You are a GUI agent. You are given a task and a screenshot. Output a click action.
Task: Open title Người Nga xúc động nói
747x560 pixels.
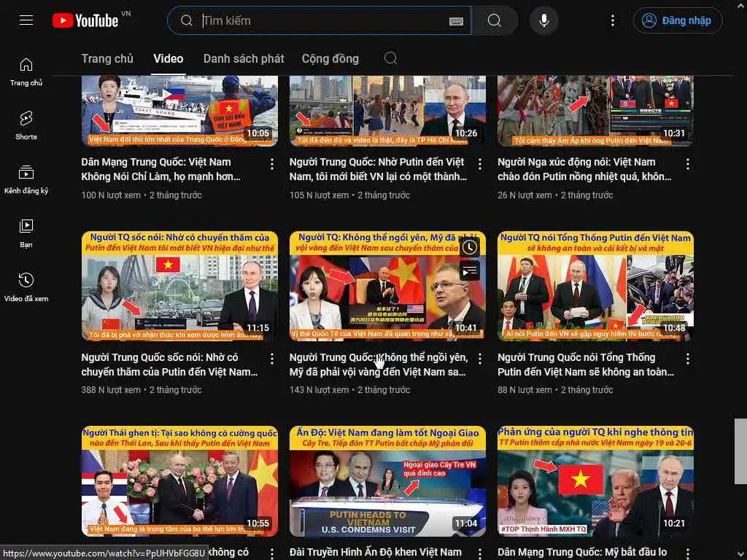pyautogui.click(x=584, y=169)
